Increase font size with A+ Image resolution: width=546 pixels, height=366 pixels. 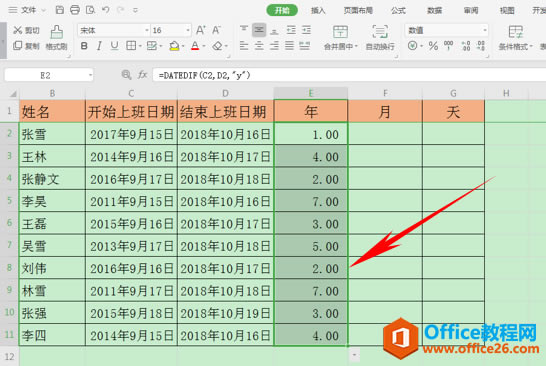201,30
